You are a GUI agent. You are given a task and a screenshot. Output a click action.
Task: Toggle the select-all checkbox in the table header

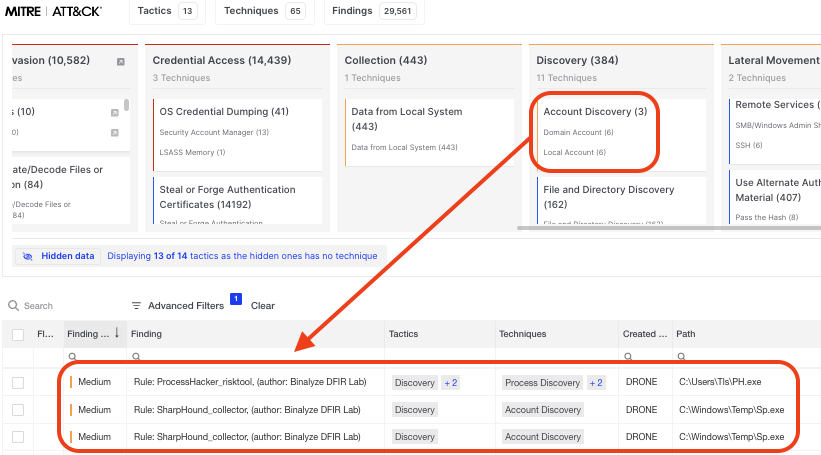18,334
